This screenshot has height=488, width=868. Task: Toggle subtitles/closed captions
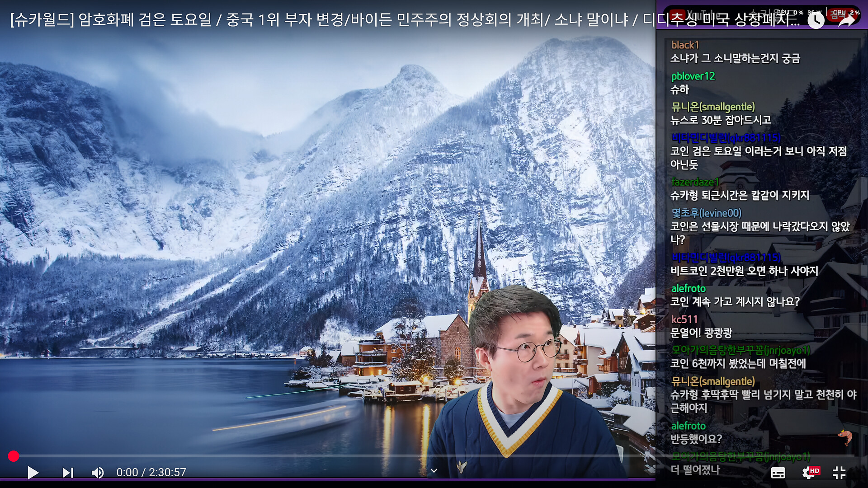(778, 473)
